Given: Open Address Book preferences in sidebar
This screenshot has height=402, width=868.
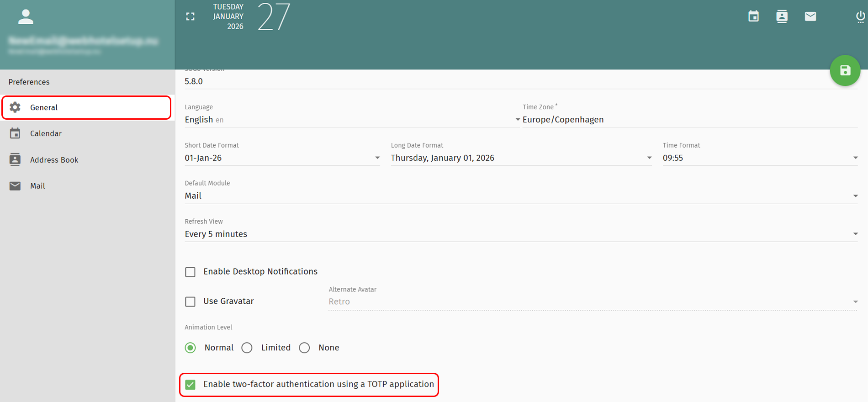Looking at the screenshot, I should (x=54, y=160).
